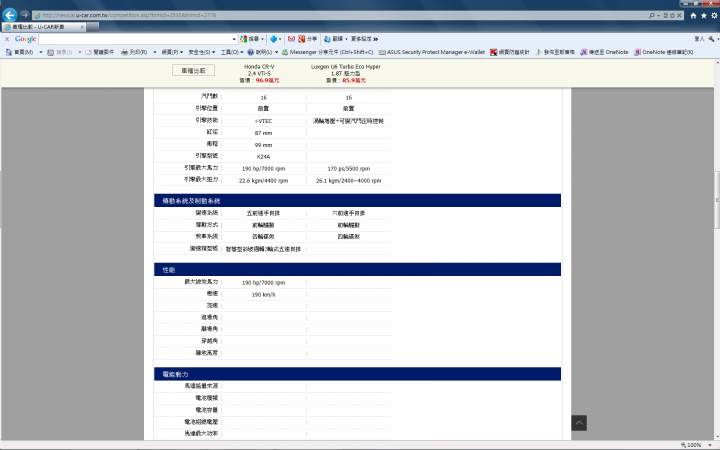Image resolution: width=720 pixels, height=450 pixels.
Task: Click the Google toolbar search box
Action: [135, 39]
